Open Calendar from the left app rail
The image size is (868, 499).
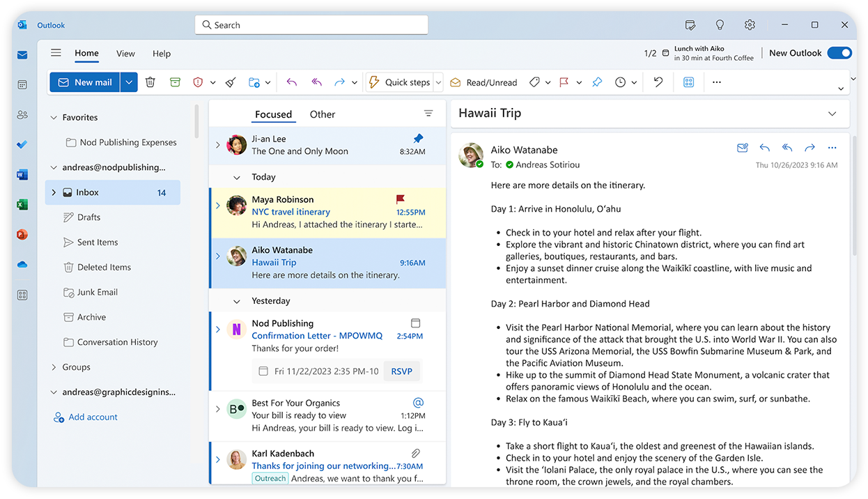point(22,85)
